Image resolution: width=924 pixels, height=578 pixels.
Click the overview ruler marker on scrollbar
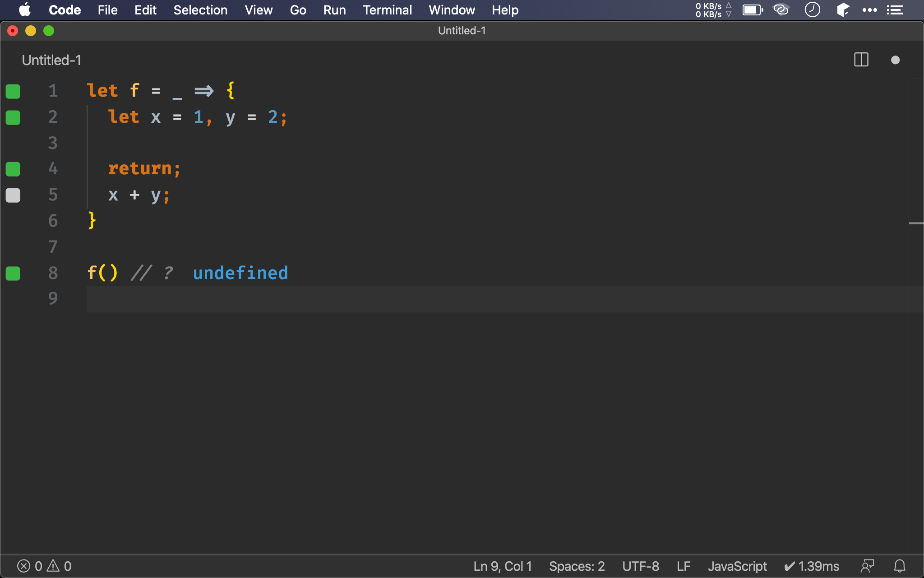pyautogui.click(x=916, y=223)
